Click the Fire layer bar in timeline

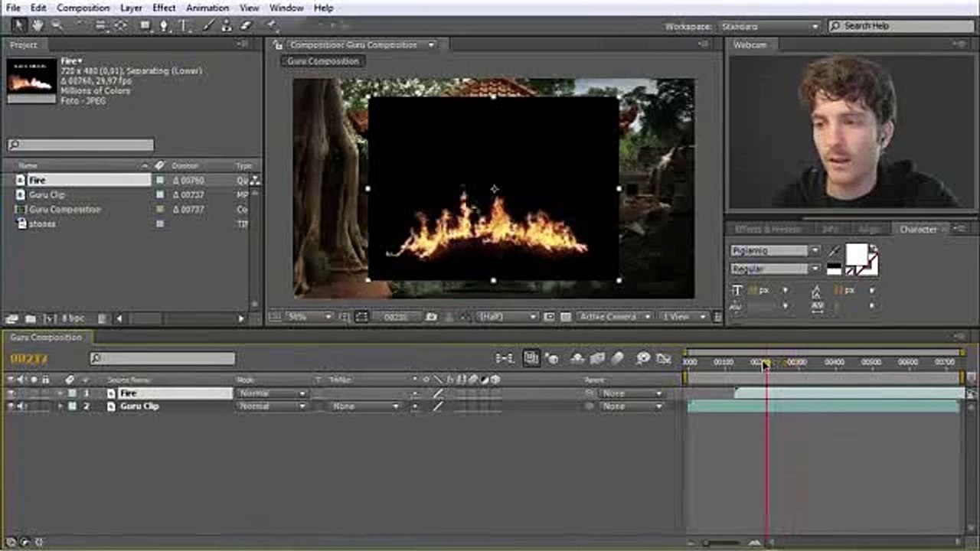[x=849, y=393]
